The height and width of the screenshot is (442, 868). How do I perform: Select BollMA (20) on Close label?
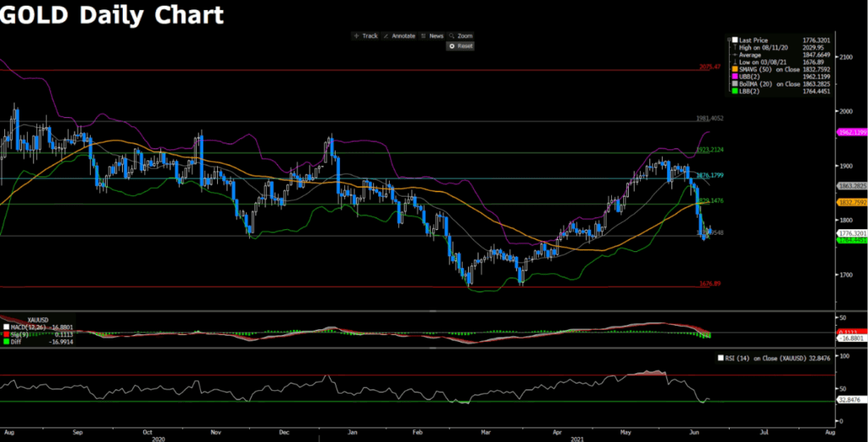(770, 84)
